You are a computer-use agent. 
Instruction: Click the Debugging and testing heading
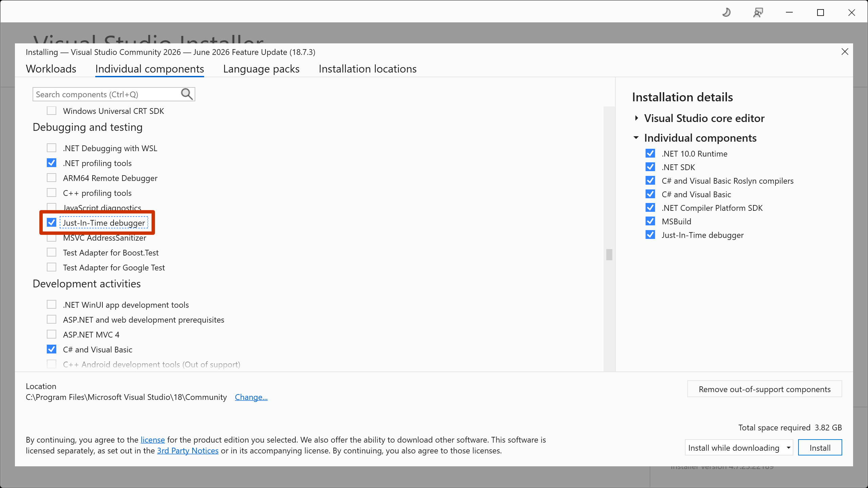click(87, 127)
